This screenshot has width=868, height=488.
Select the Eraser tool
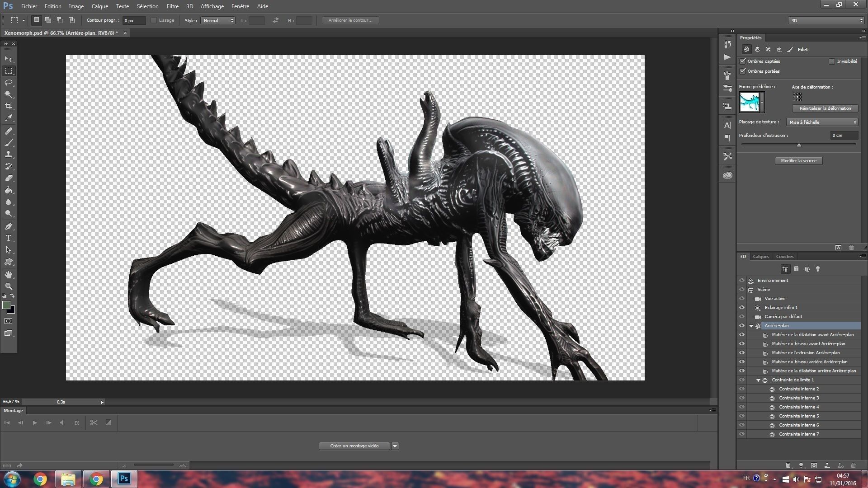(x=9, y=178)
